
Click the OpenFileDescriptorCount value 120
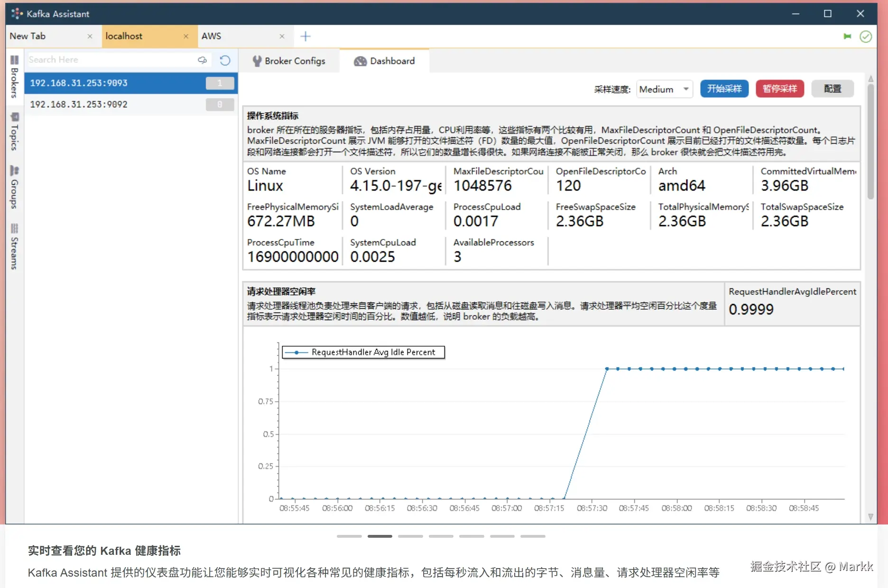568,186
